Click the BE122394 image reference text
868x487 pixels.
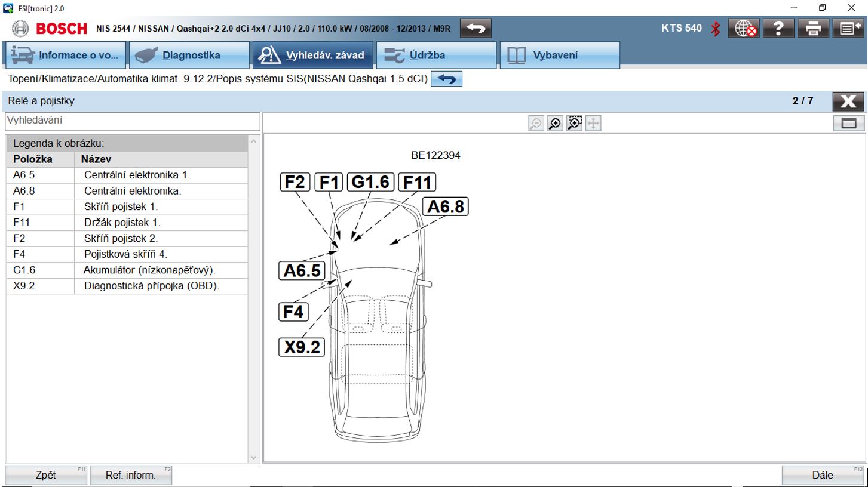[x=435, y=155]
